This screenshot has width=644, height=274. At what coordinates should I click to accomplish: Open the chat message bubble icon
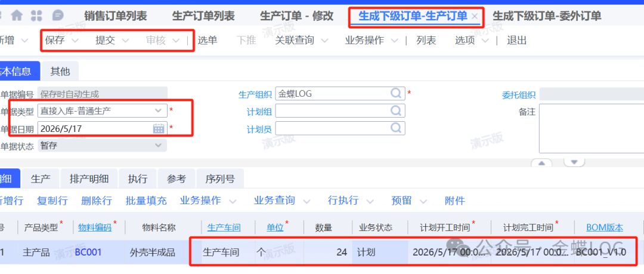pyautogui.click(x=58, y=16)
